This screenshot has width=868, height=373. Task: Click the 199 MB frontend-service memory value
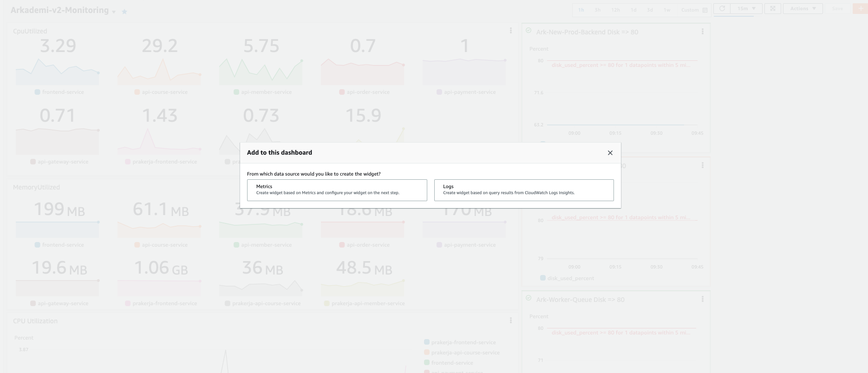(x=59, y=210)
